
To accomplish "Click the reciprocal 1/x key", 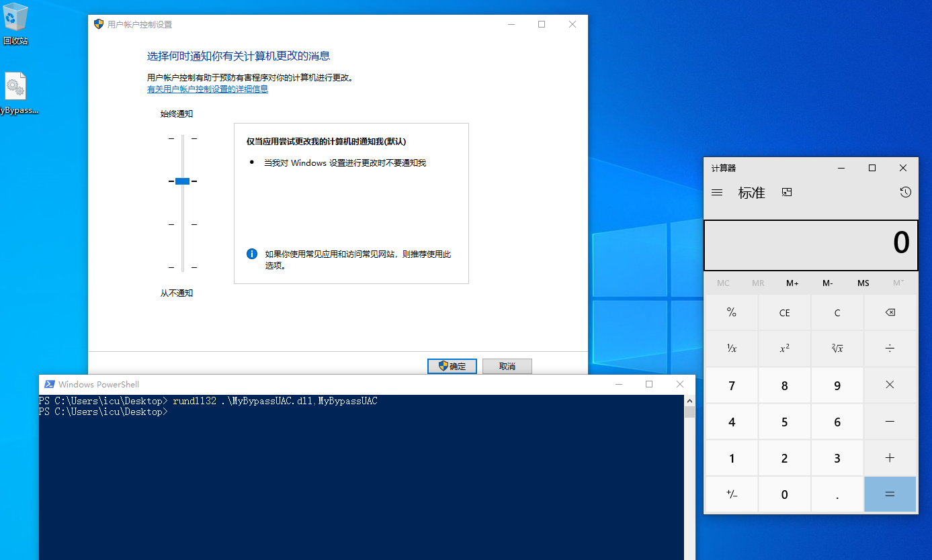I will pos(732,349).
